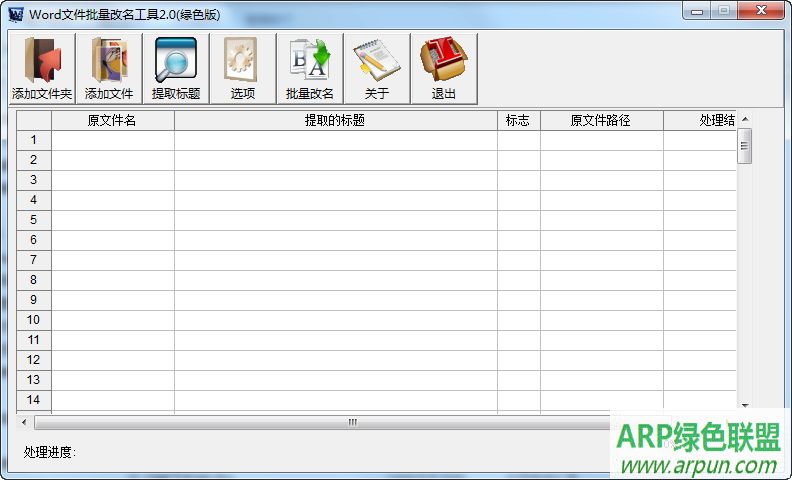Click the 标志 column header
Viewport: 792px width, 480px height.
519,120
